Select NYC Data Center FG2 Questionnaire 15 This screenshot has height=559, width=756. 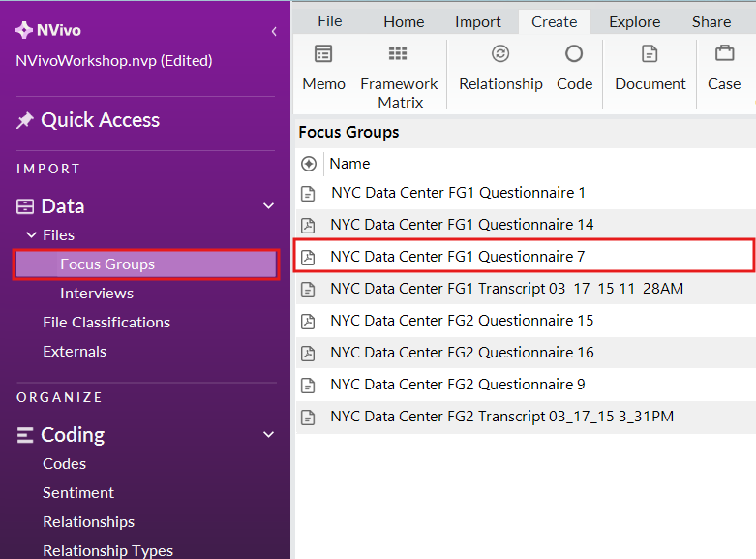(x=462, y=321)
